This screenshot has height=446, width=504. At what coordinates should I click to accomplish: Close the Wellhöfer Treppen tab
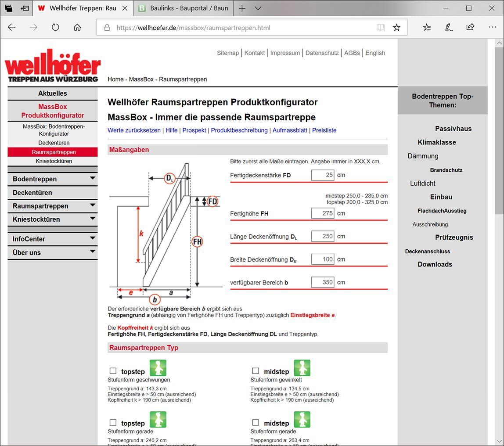(x=125, y=8)
